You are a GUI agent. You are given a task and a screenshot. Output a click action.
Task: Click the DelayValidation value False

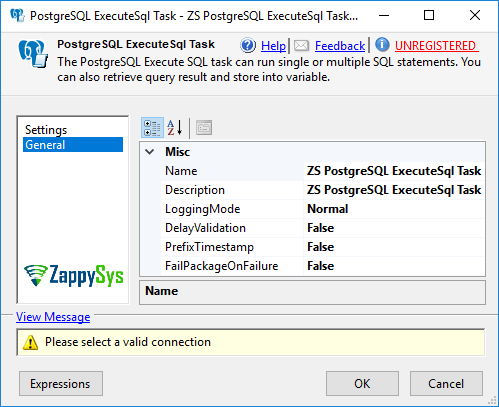(321, 228)
